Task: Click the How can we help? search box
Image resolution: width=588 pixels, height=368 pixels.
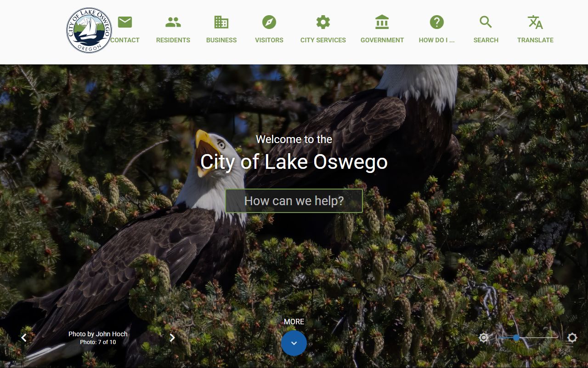Action: coord(294,201)
